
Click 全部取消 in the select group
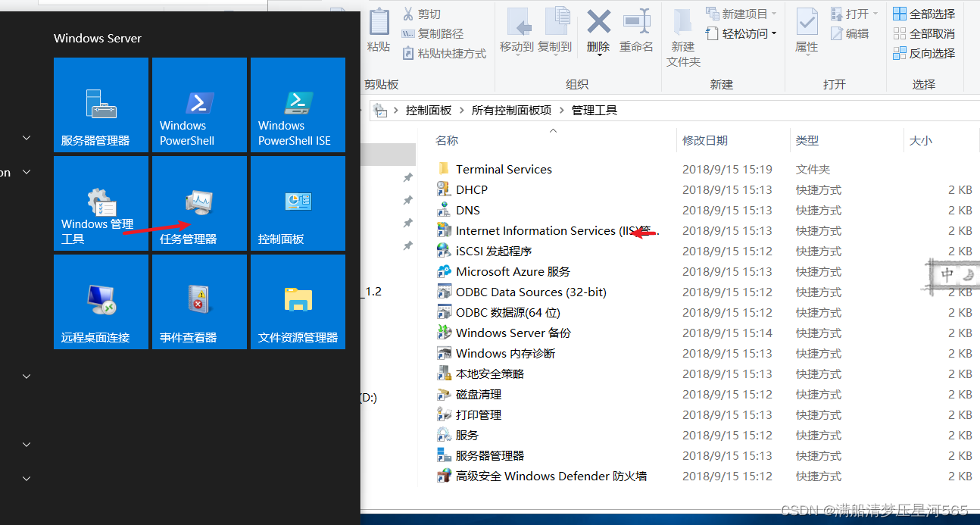(x=924, y=33)
